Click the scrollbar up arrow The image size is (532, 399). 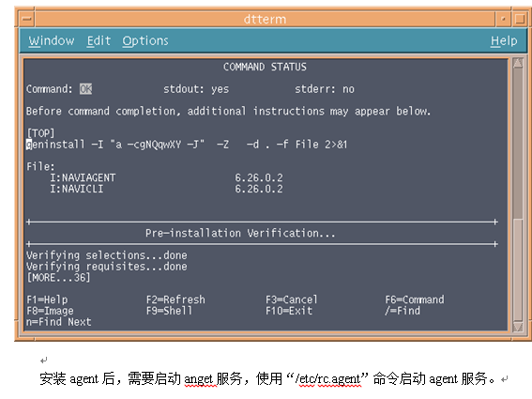click(x=518, y=63)
